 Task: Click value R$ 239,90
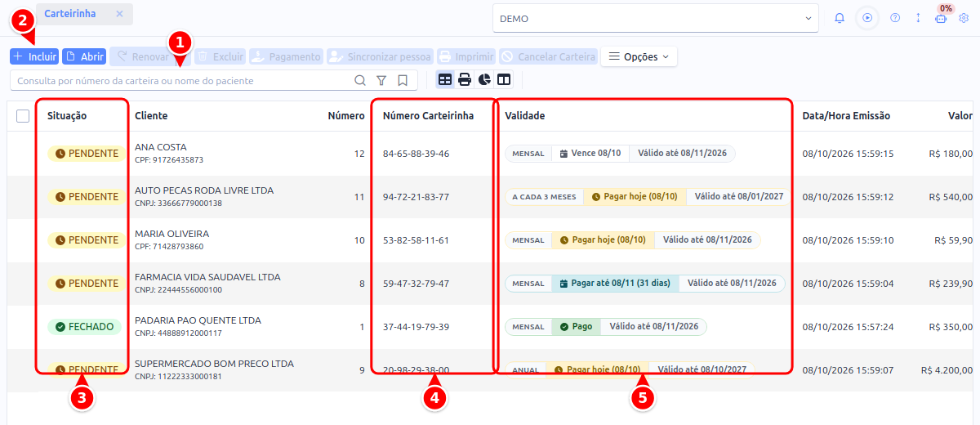tap(951, 284)
